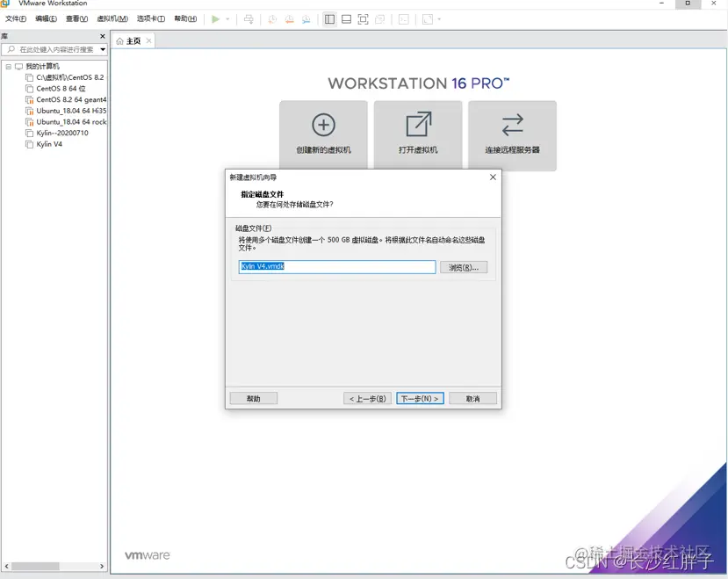The height and width of the screenshot is (579, 728).
Task: Click the full screen mode icon
Action: point(363,19)
